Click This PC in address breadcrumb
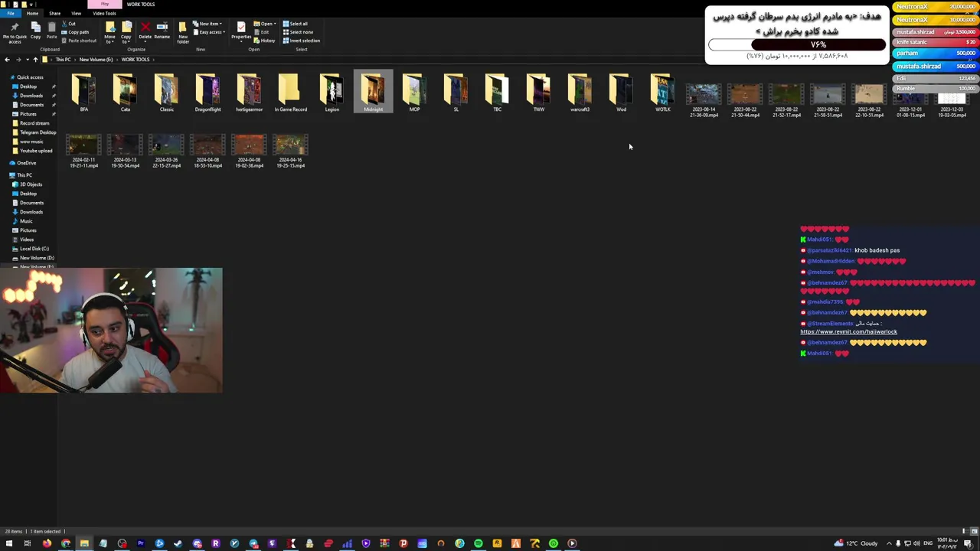Image resolution: width=980 pixels, height=551 pixels. pyautogui.click(x=63, y=60)
